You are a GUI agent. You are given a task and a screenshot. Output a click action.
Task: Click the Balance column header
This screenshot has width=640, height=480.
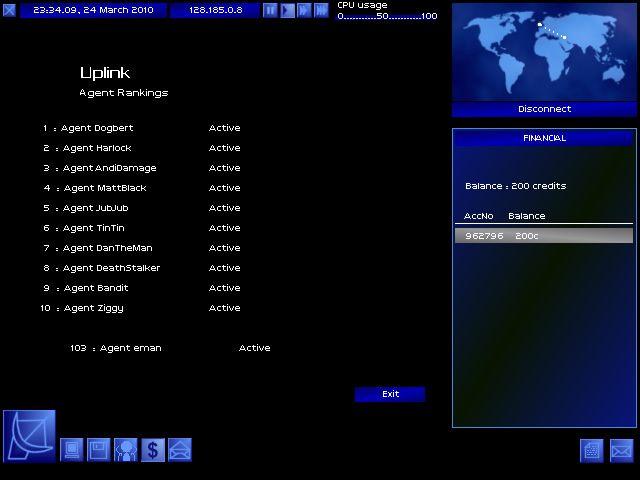(x=527, y=216)
